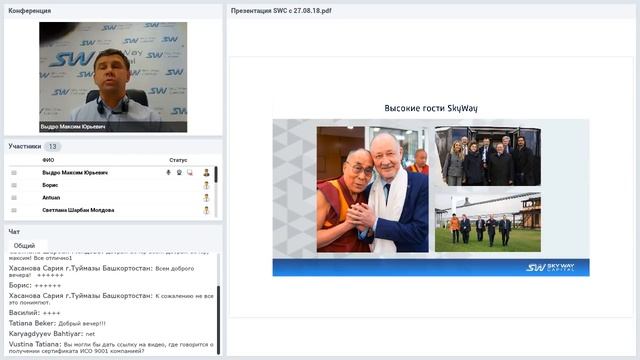Click the user avatar icon in Борис row

tap(206, 185)
